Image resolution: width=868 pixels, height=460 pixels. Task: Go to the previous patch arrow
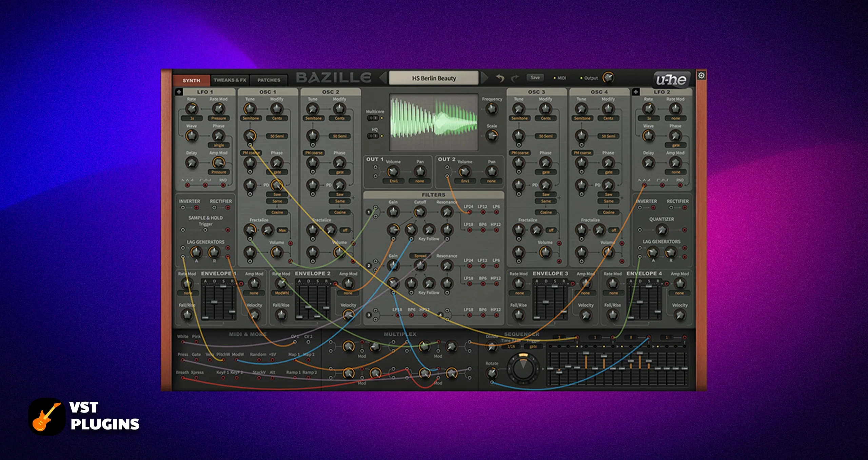(383, 78)
